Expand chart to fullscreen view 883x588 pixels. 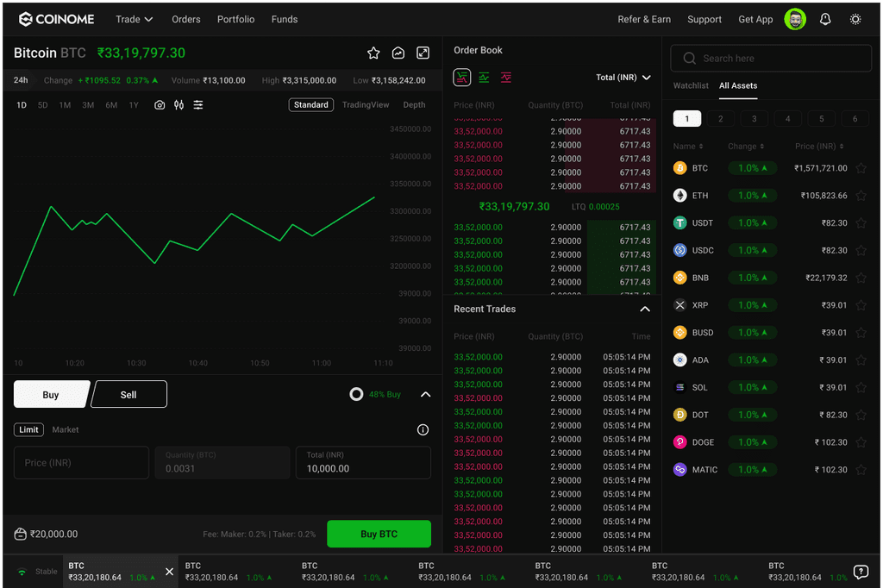coord(423,53)
